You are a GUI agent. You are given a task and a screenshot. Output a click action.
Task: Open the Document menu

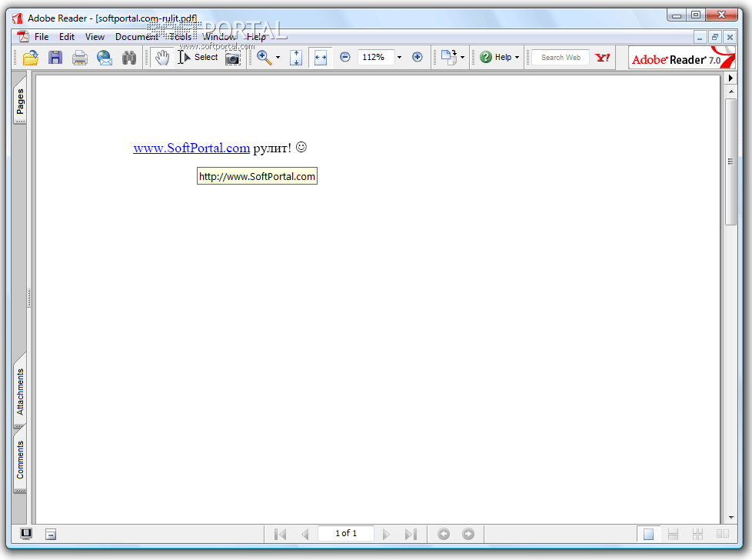point(137,36)
